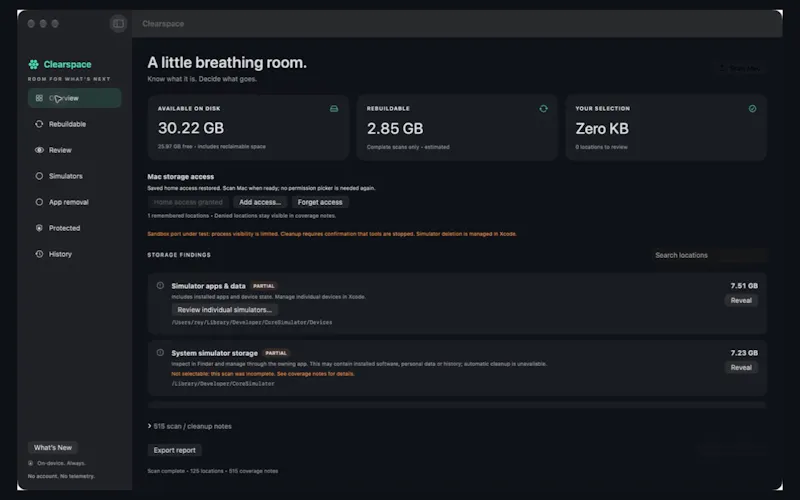This screenshot has height=500, width=800.
Task: Click the Your Selection Zero KB card
Action: point(666,128)
